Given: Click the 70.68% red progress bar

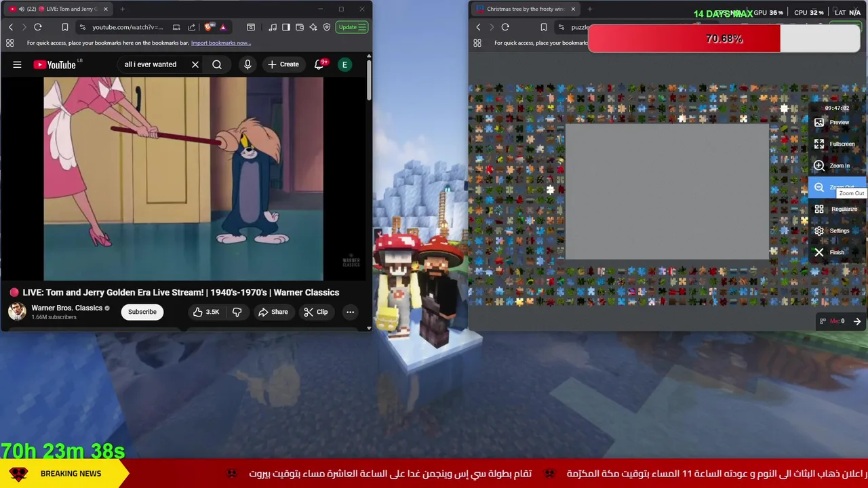Looking at the screenshot, I should [x=724, y=39].
